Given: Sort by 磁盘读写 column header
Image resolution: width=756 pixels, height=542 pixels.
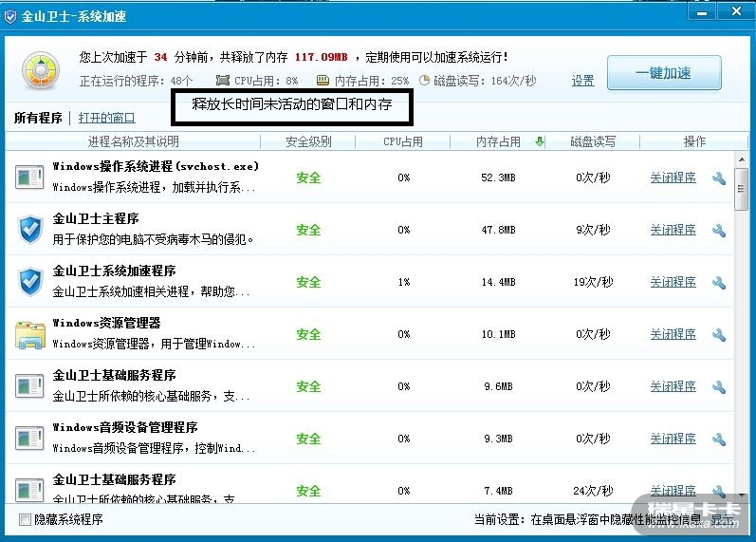Looking at the screenshot, I should click(593, 141).
